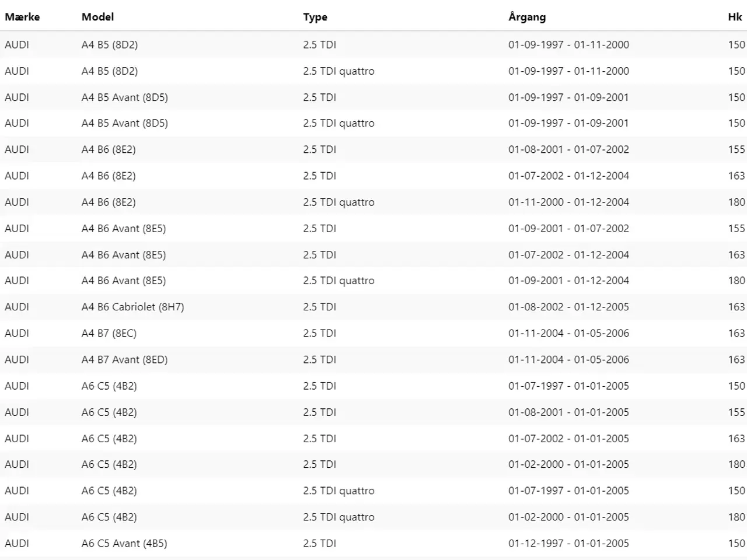Click year range 01-08-2002 - 01-12-2005
Image resolution: width=747 pixels, height=560 pixels.
[568, 307]
